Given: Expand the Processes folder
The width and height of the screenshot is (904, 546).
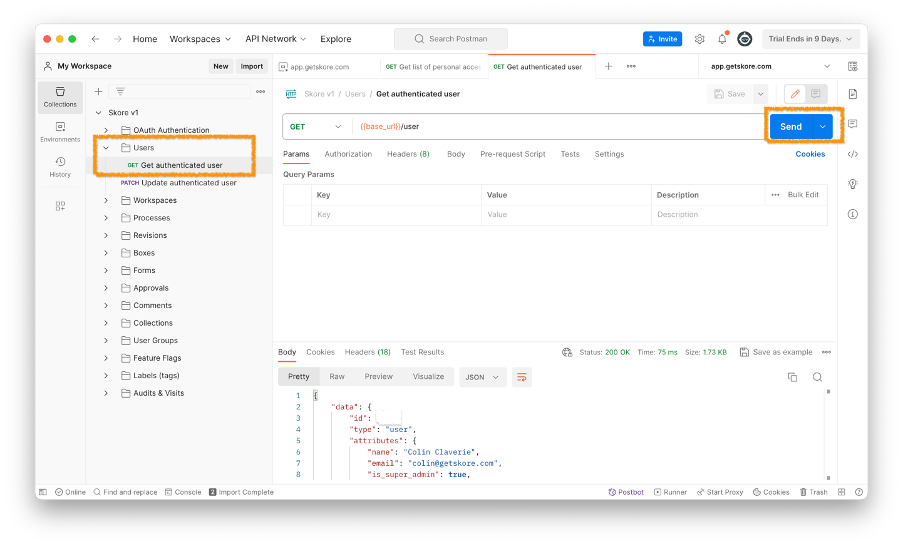Looking at the screenshot, I should coord(106,218).
